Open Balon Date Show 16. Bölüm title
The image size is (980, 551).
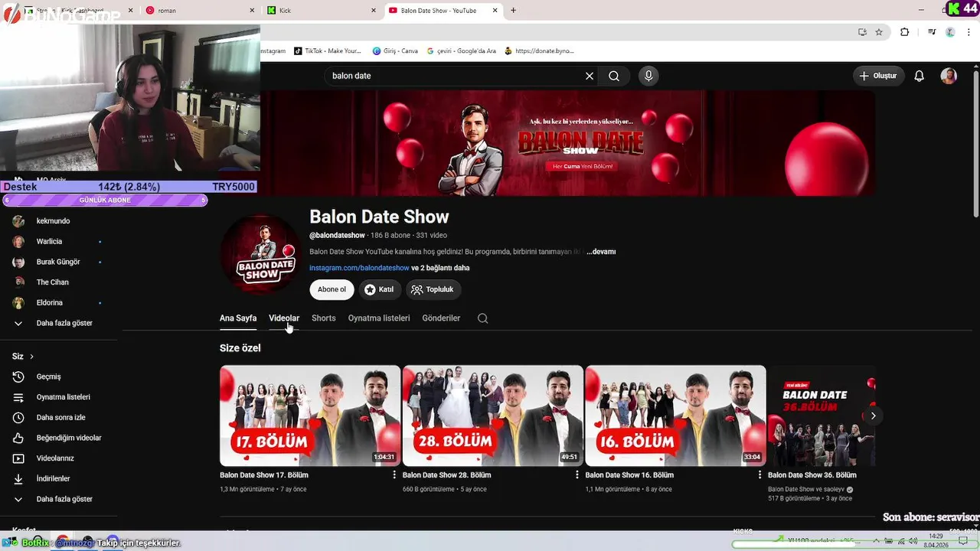pyautogui.click(x=629, y=475)
